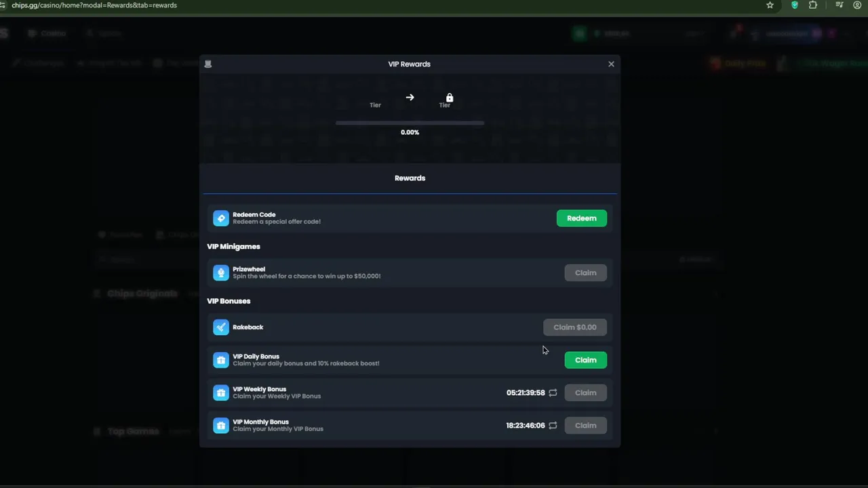Click the refresh icon beside the monthly timer
Screen dimensions: 868x488
(553, 426)
